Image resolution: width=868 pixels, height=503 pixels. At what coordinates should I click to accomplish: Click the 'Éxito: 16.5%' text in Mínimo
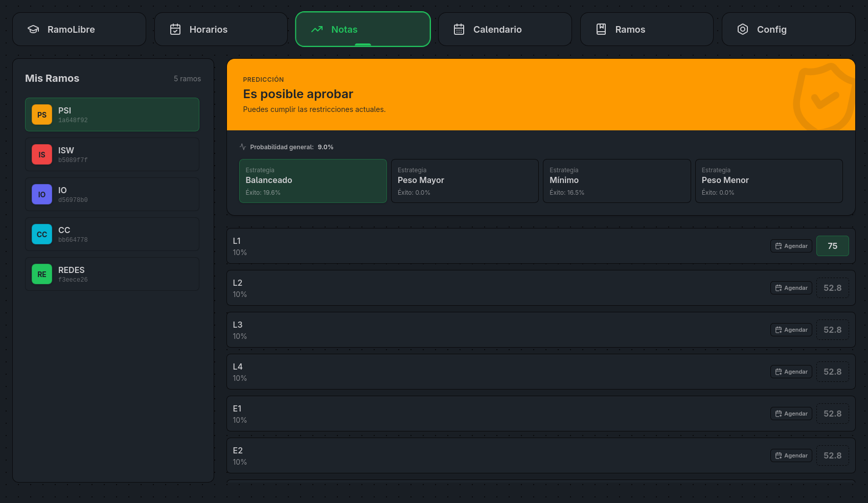pyautogui.click(x=567, y=193)
